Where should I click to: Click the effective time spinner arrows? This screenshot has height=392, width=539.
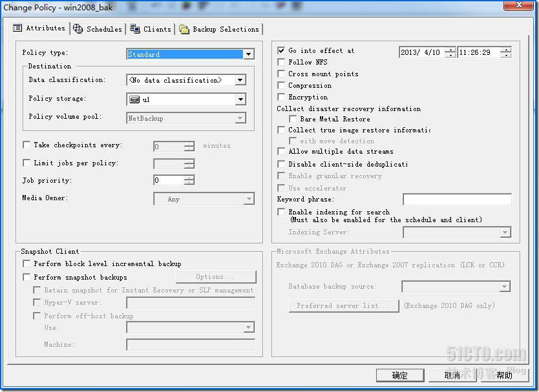(505, 52)
